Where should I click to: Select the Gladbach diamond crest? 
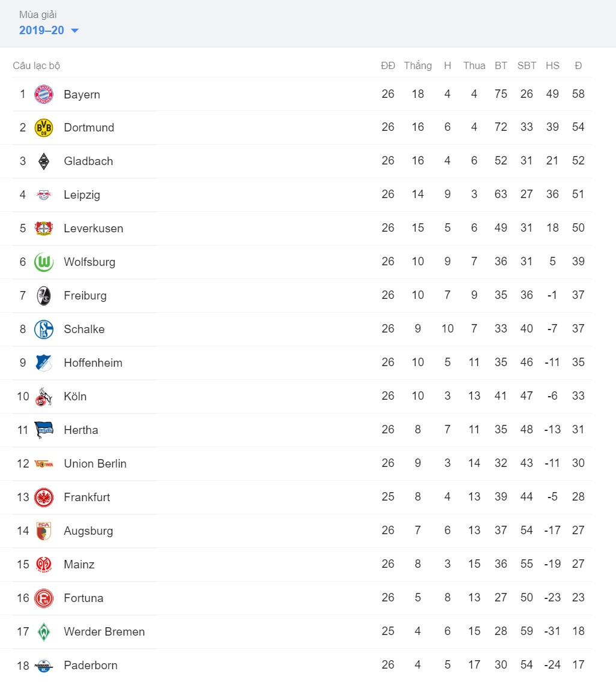coord(44,161)
